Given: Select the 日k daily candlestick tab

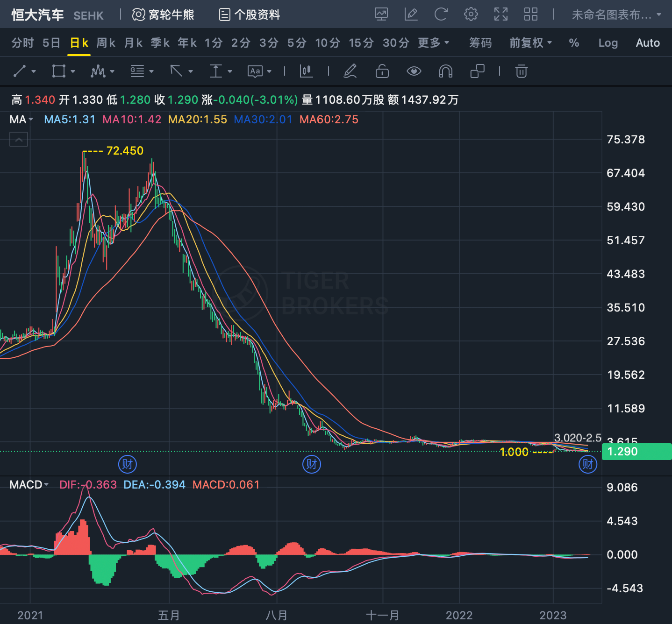Looking at the screenshot, I should point(79,43).
